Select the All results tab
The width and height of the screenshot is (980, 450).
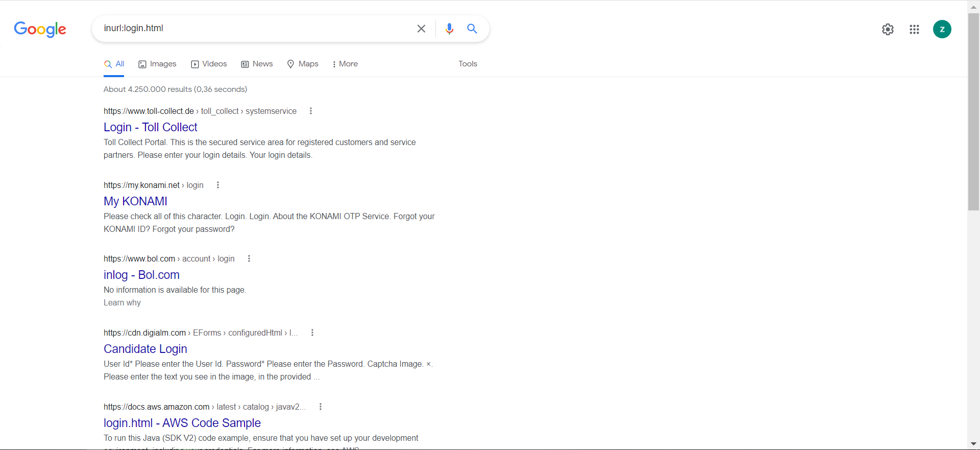pos(114,64)
